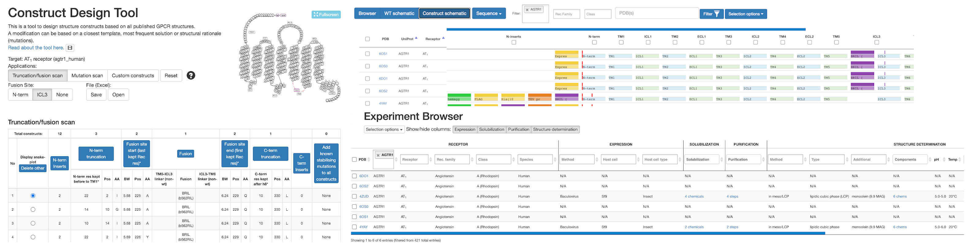This screenshot has height=245, width=980.
Task: Open the help question mark icon
Action: [x=191, y=75]
